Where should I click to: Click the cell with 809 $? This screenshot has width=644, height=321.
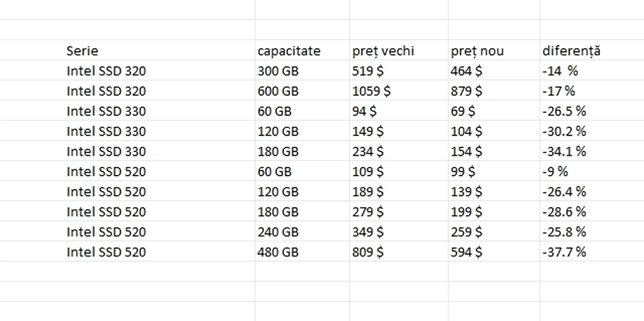399,252
